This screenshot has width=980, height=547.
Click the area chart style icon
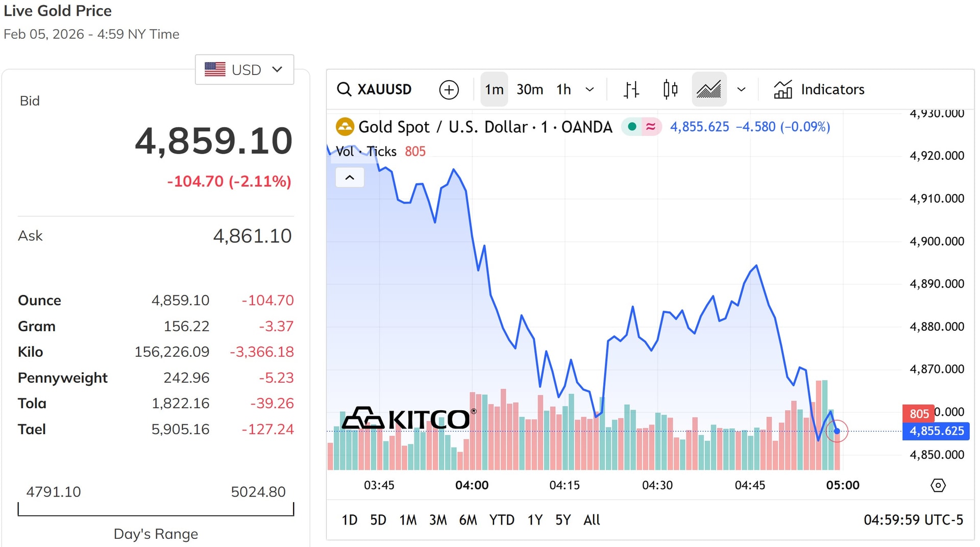point(709,89)
